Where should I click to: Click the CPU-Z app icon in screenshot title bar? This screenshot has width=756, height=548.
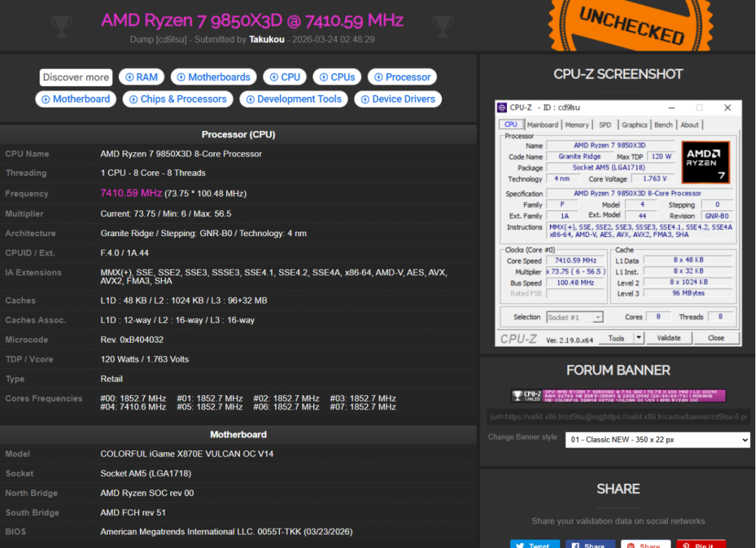tap(502, 108)
